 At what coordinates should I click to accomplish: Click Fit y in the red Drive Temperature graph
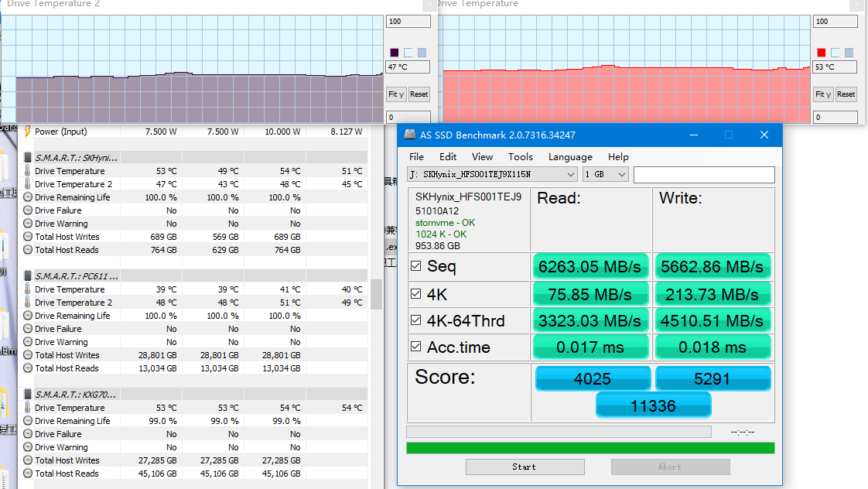pyautogui.click(x=822, y=94)
